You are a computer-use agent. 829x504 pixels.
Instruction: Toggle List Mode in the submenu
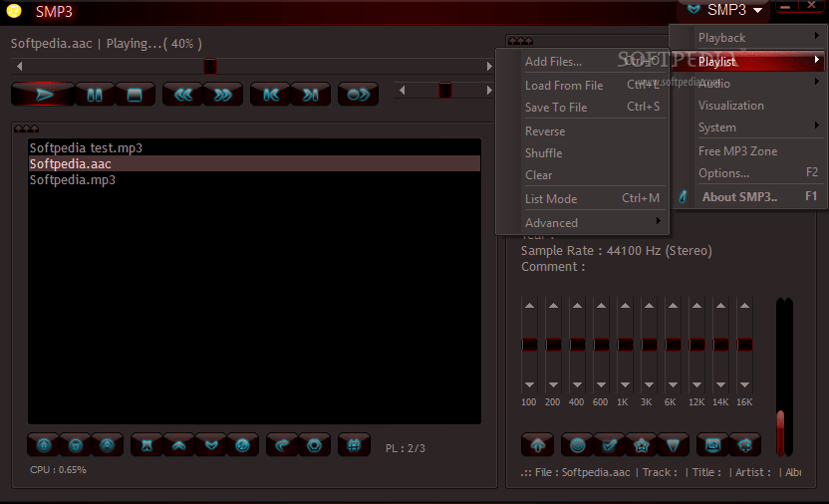[582, 198]
